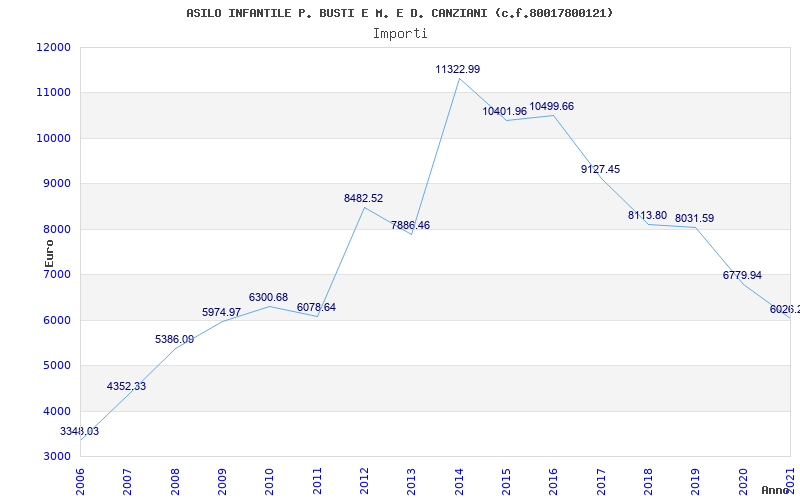The image size is (800, 500).
Task: Click x-axis year 2016
Action: [x=554, y=482]
